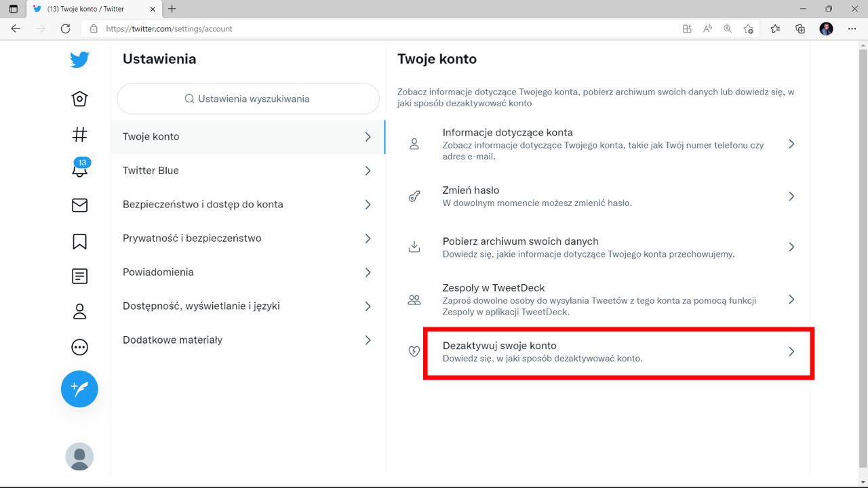Expand Zmień hasło chevron arrow
Viewport: 868px width, 488px height.
coord(791,197)
